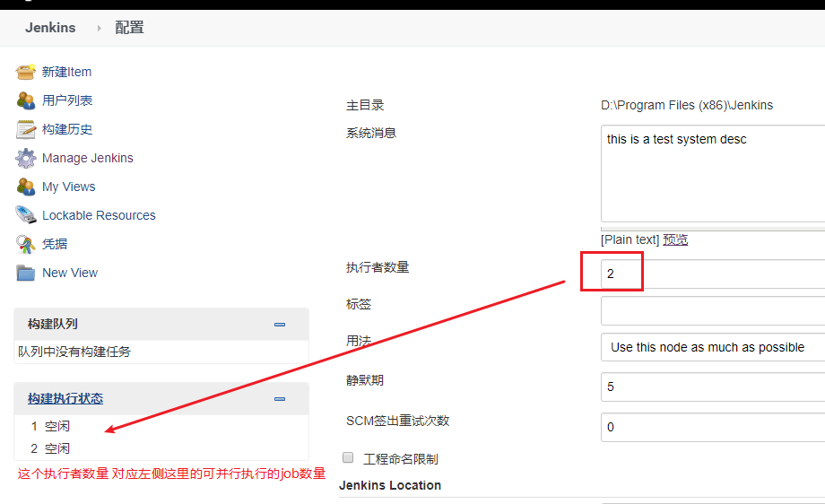Image resolution: width=825 pixels, height=504 pixels.
Task: Open the breadcrumb arrow after Jenkins
Action: (x=99, y=28)
